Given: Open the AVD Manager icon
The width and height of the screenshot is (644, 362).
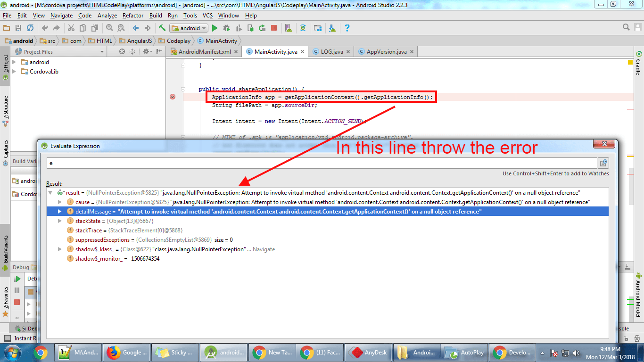Looking at the screenshot, I should (x=289, y=28).
